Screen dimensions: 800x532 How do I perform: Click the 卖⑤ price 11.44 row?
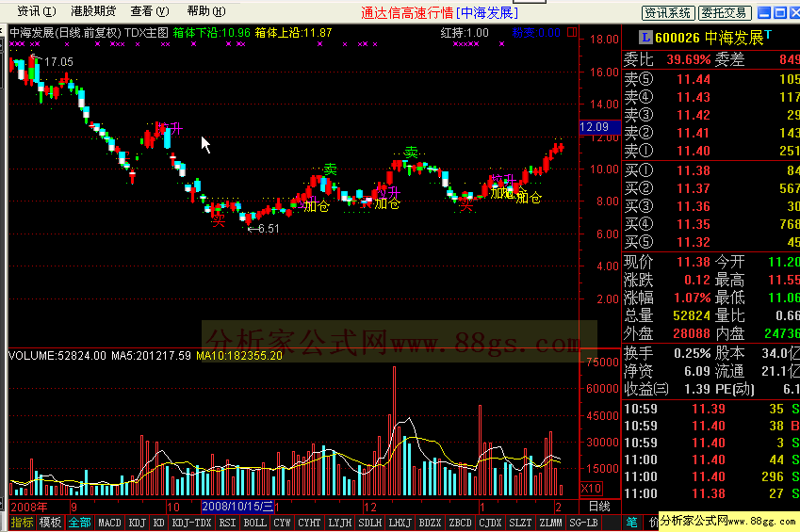[x=711, y=79]
